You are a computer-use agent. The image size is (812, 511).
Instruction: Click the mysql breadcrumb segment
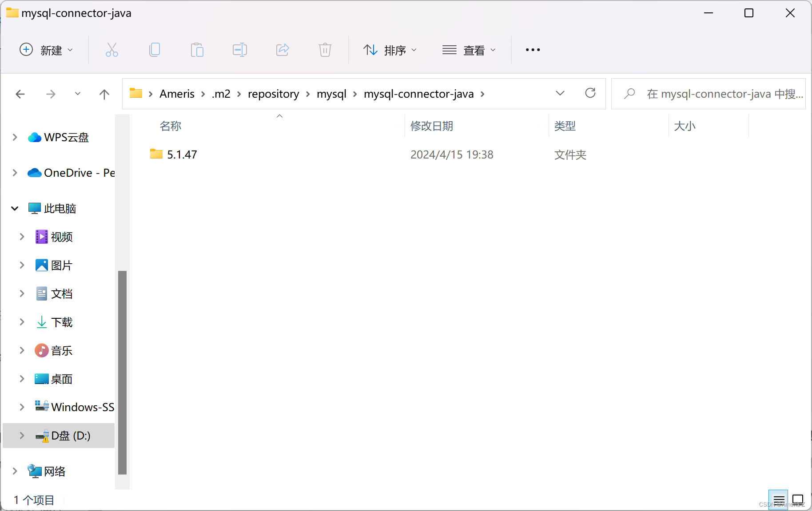(331, 94)
